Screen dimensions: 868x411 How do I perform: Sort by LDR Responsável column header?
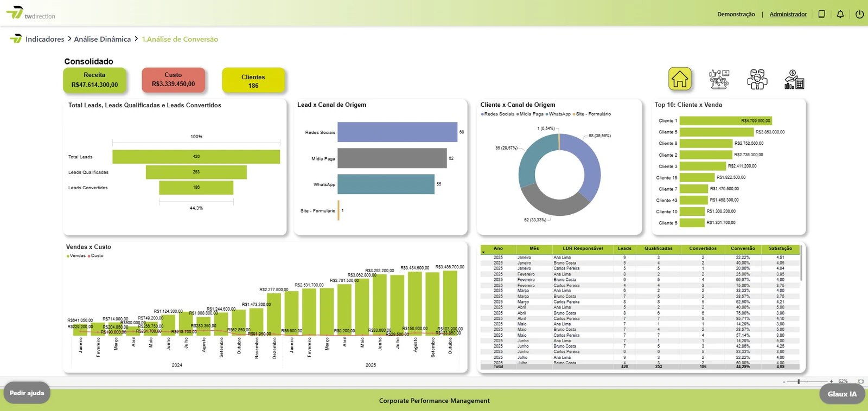click(583, 248)
